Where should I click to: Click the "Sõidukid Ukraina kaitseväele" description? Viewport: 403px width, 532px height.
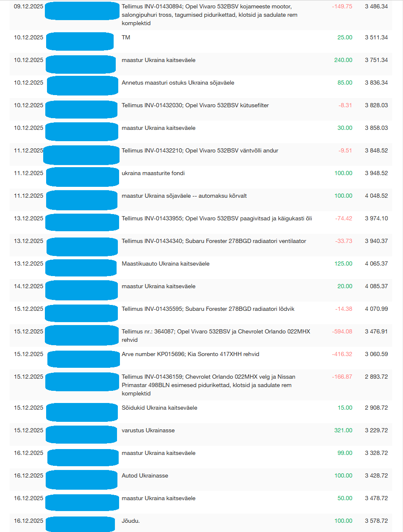[x=159, y=408]
